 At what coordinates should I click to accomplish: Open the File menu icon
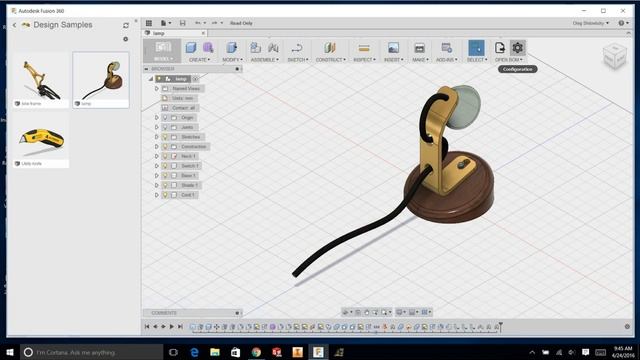(x=165, y=23)
